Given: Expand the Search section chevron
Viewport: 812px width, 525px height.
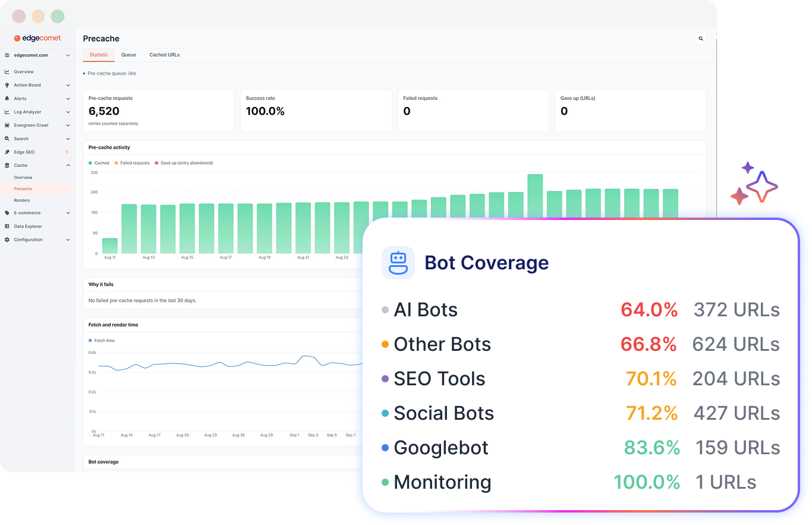Looking at the screenshot, I should (68, 139).
